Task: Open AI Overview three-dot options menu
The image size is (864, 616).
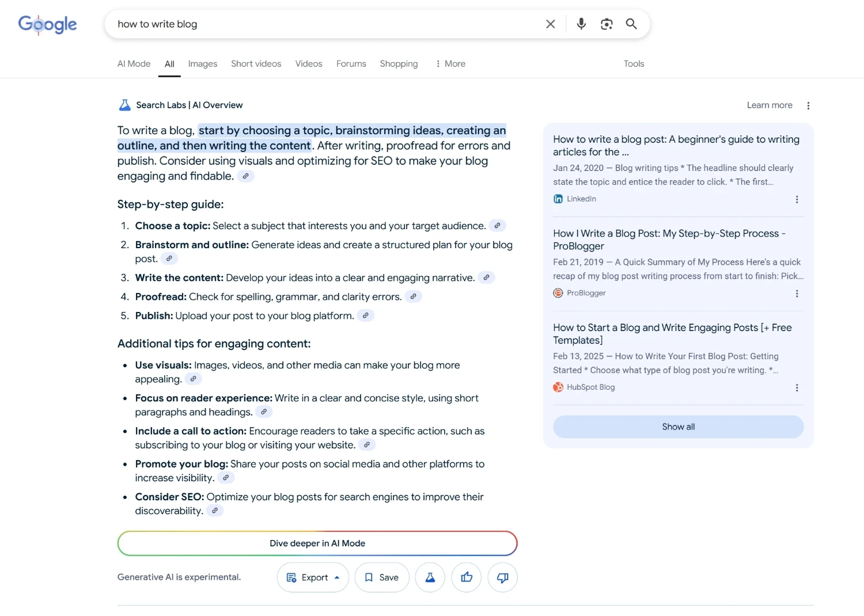Action: (x=808, y=105)
